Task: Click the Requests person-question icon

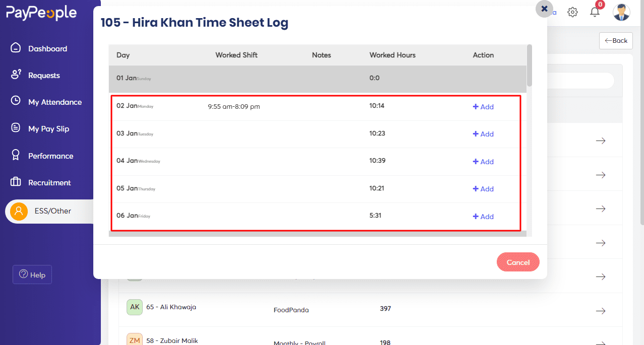Action: (x=16, y=75)
